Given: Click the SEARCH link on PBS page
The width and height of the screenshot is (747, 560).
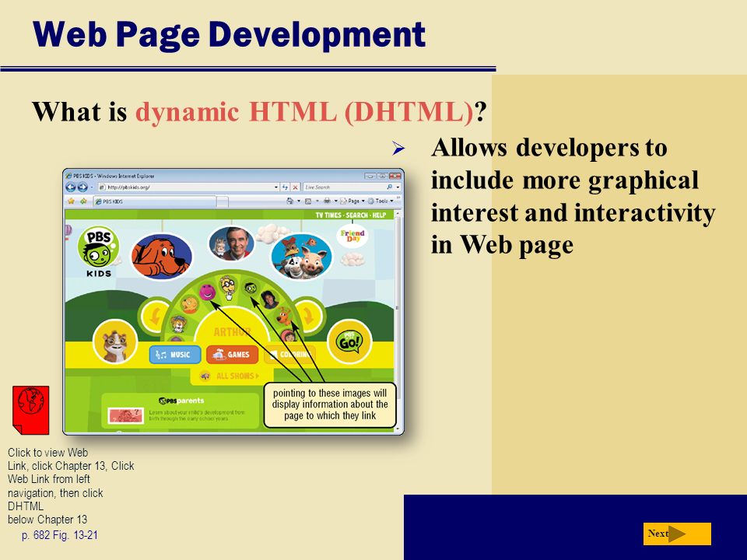Looking at the screenshot, I should [356, 215].
